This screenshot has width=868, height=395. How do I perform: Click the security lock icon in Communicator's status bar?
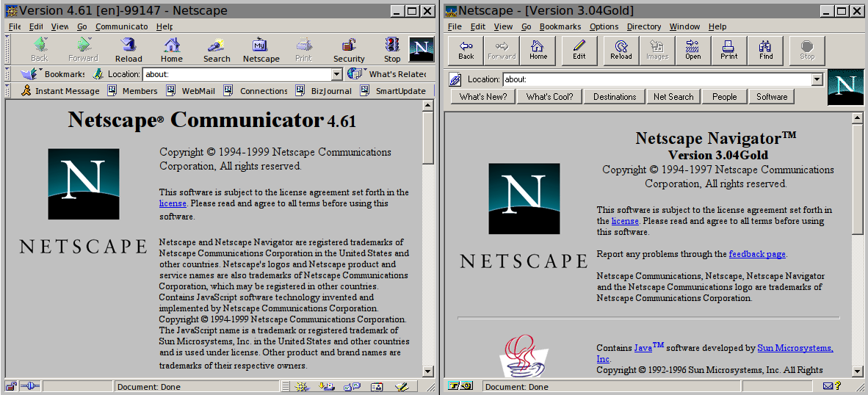[x=11, y=387]
